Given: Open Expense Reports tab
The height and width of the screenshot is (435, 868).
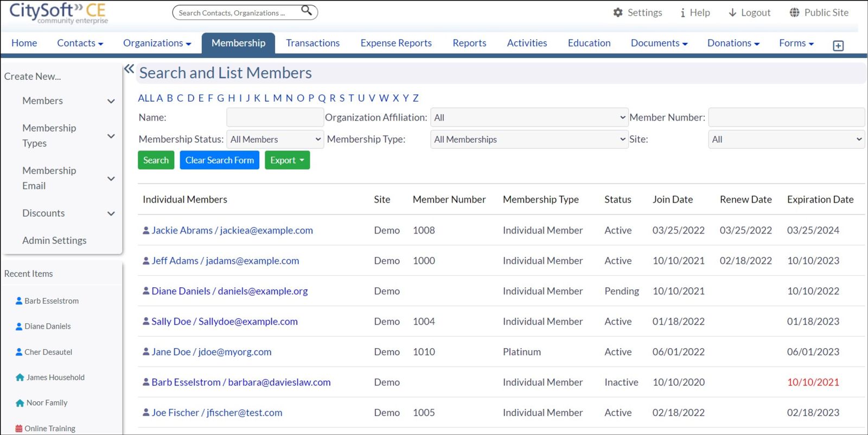Looking at the screenshot, I should pos(396,43).
